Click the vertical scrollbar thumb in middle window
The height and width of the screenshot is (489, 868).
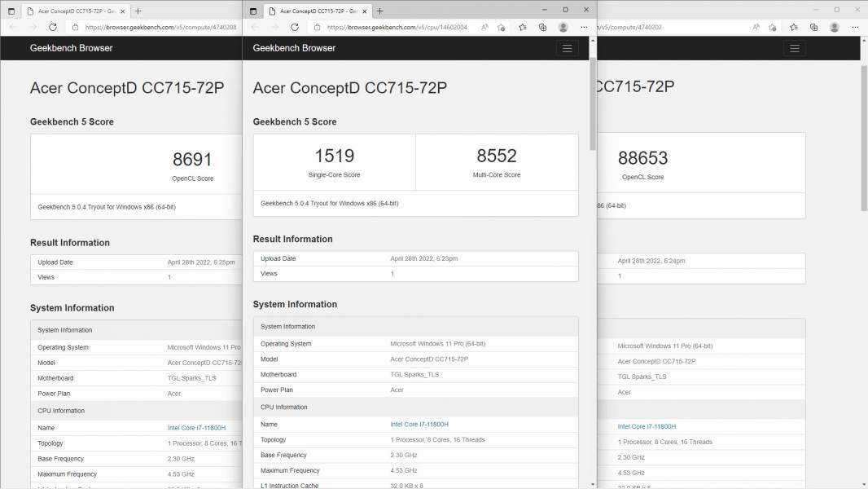click(593, 104)
